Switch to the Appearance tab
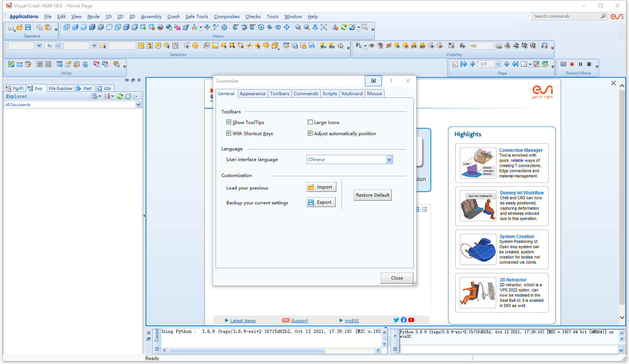The height and width of the screenshot is (364, 629). pyautogui.click(x=253, y=94)
